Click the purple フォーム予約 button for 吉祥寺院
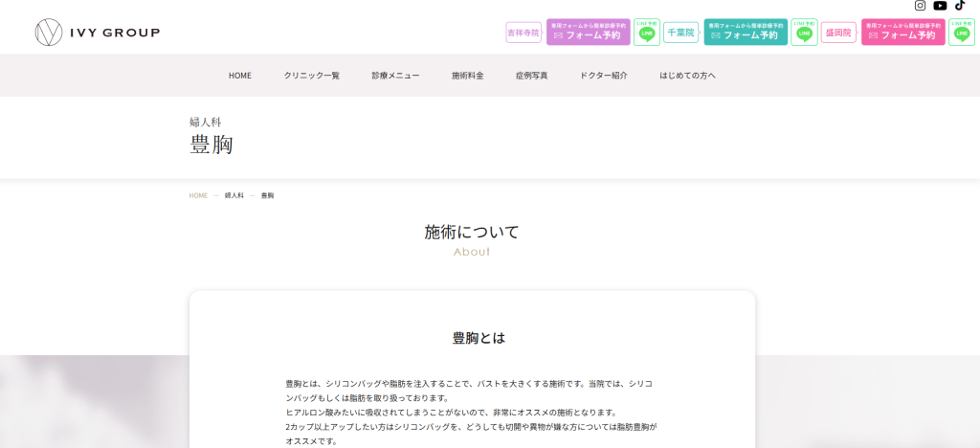 click(x=588, y=33)
